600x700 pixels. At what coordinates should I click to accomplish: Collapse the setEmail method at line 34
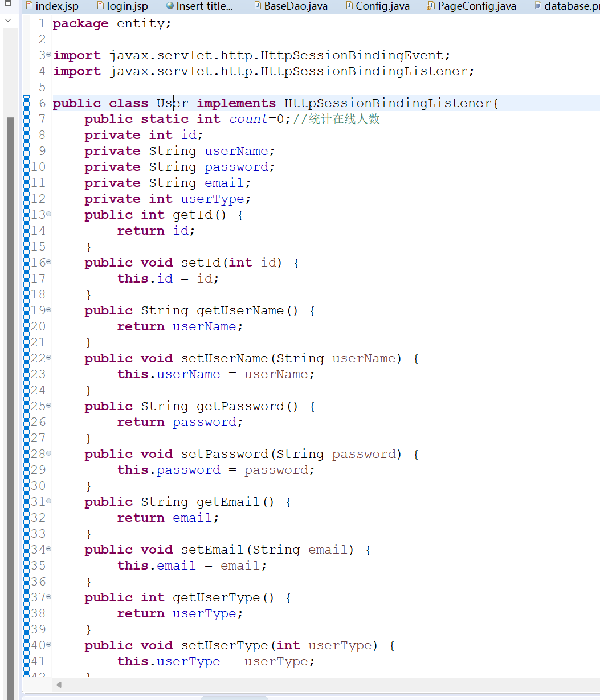48,549
